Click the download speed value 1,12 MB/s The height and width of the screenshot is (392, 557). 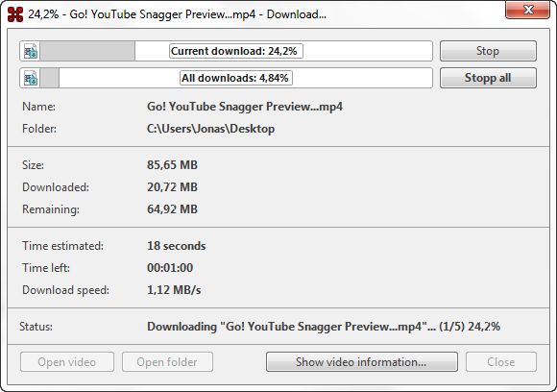[x=174, y=290]
